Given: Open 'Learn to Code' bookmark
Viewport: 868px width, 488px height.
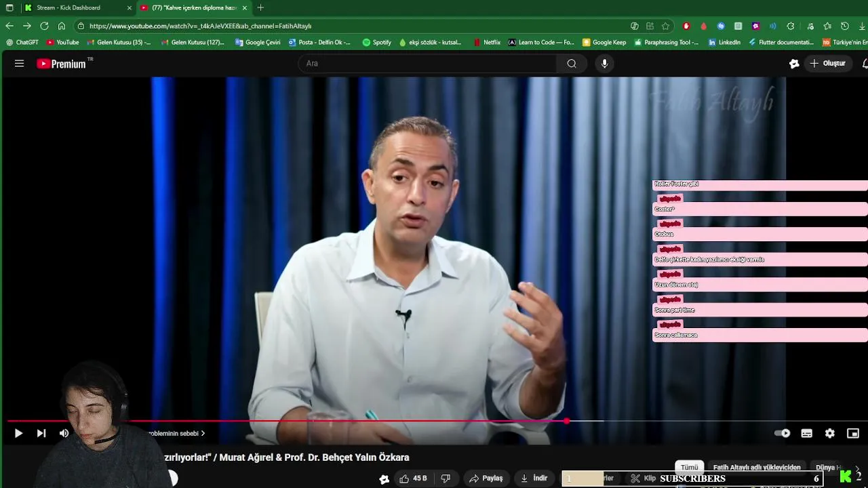Looking at the screenshot, I should pos(541,42).
